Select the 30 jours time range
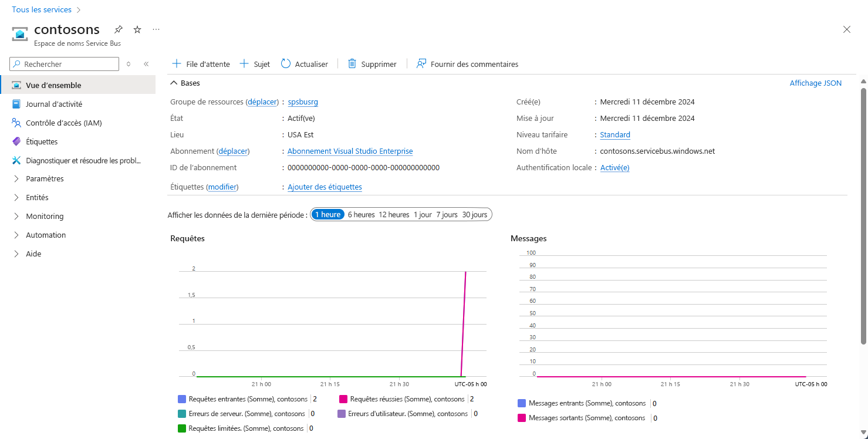The width and height of the screenshot is (868, 439). (475, 214)
